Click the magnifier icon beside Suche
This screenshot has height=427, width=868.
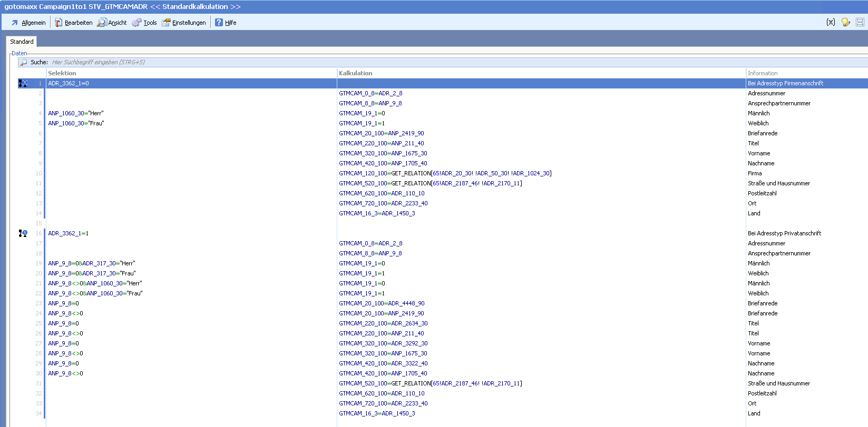[x=23, y=62]
